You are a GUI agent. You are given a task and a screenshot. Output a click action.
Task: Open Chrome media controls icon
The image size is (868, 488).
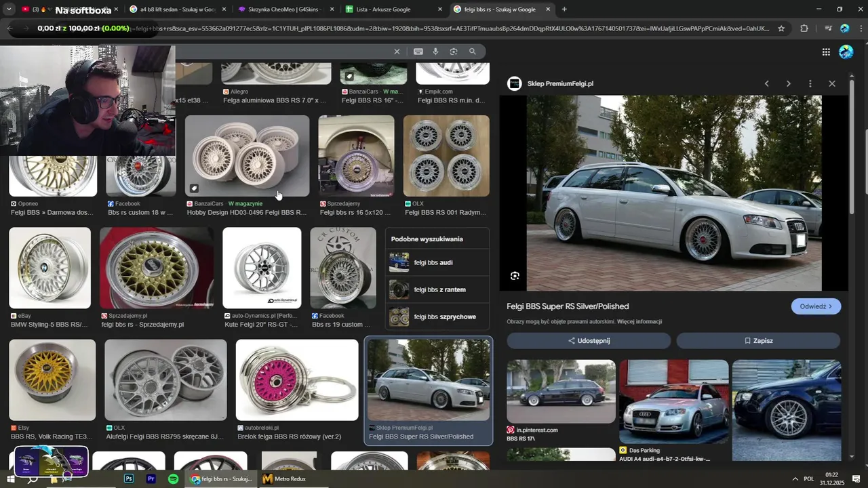click(828, 28)
